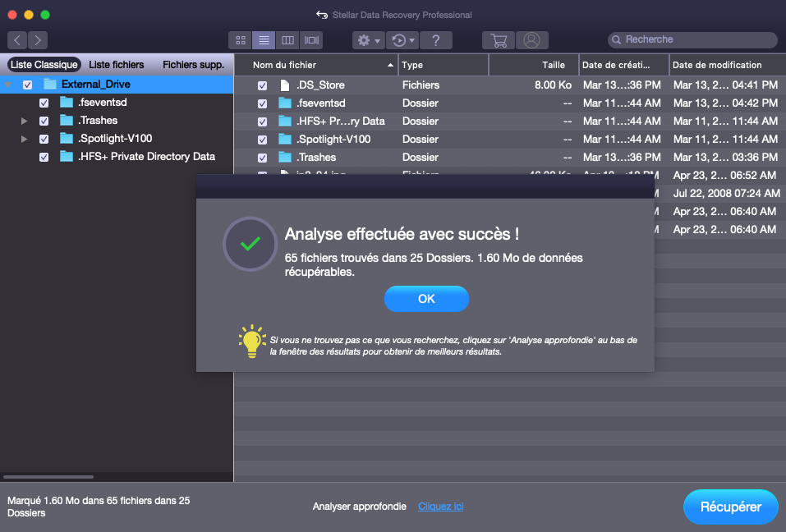Click the left panel horizontal scrollbar
786x532 pixels.
pos(48,477)
